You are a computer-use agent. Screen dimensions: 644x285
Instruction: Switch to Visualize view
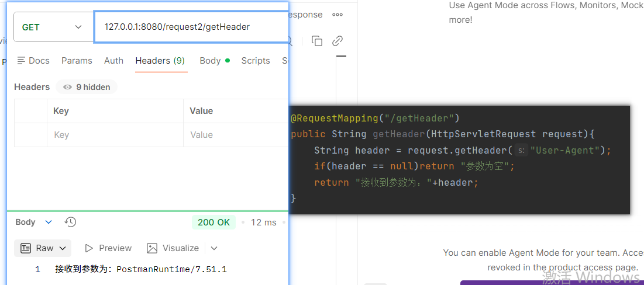coord(173,248)
